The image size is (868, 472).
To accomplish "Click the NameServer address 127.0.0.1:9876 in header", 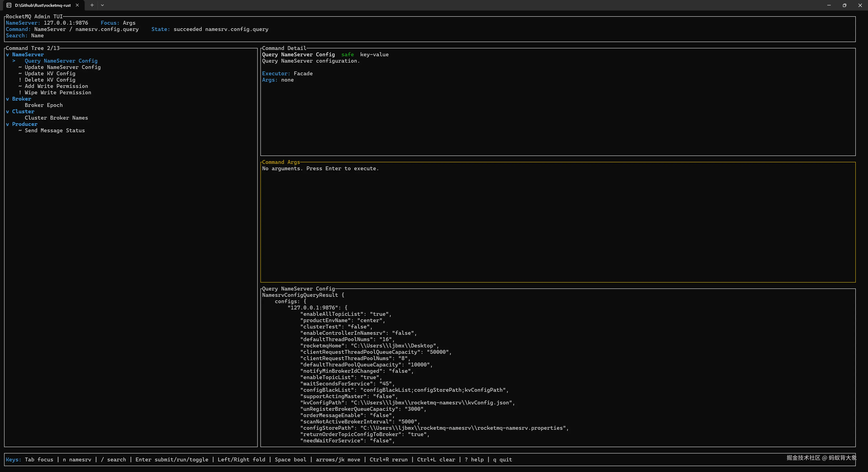I will pos(66,23).
